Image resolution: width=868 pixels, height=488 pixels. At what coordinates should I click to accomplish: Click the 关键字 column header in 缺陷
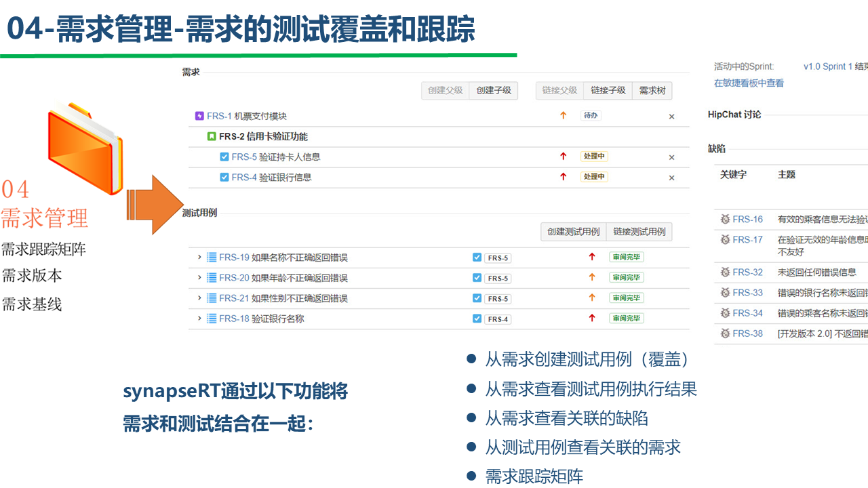point(734,174)
